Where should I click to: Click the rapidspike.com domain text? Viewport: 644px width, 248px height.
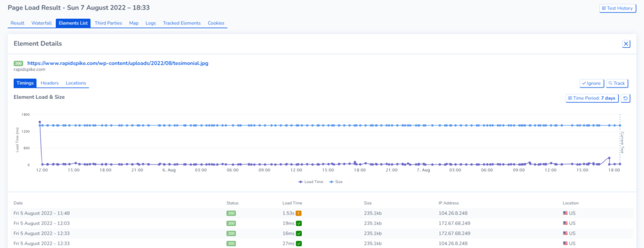click(29, 69)
